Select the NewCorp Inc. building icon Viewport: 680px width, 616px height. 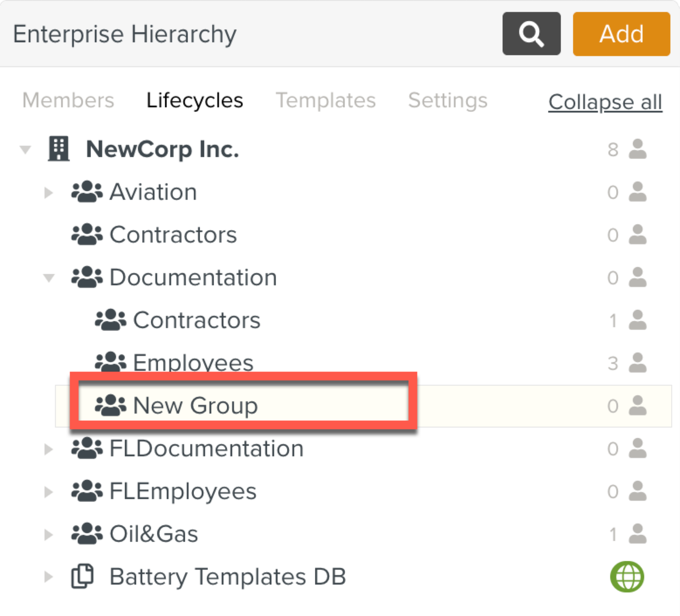[58, 148]
